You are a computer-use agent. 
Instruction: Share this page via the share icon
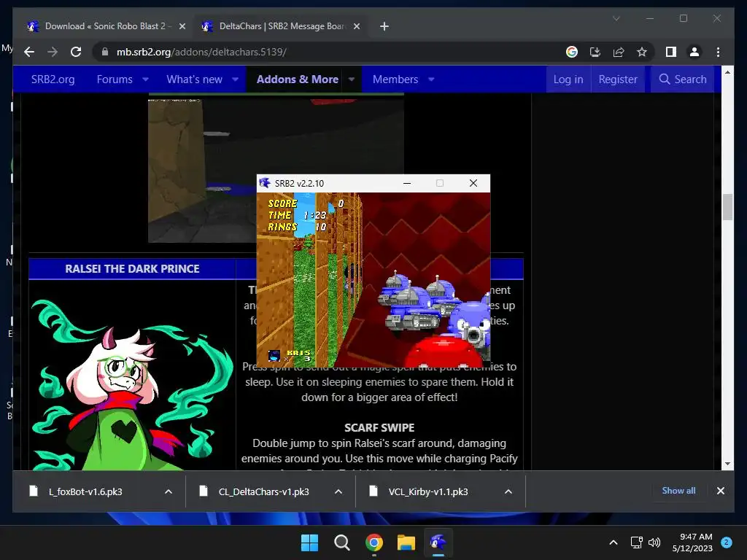[619, 52]
